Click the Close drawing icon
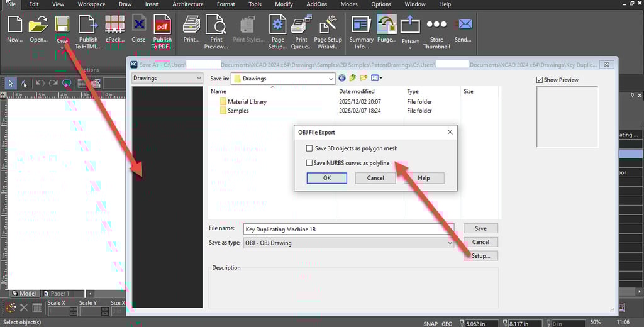644x327 pixels. [138, 25]
